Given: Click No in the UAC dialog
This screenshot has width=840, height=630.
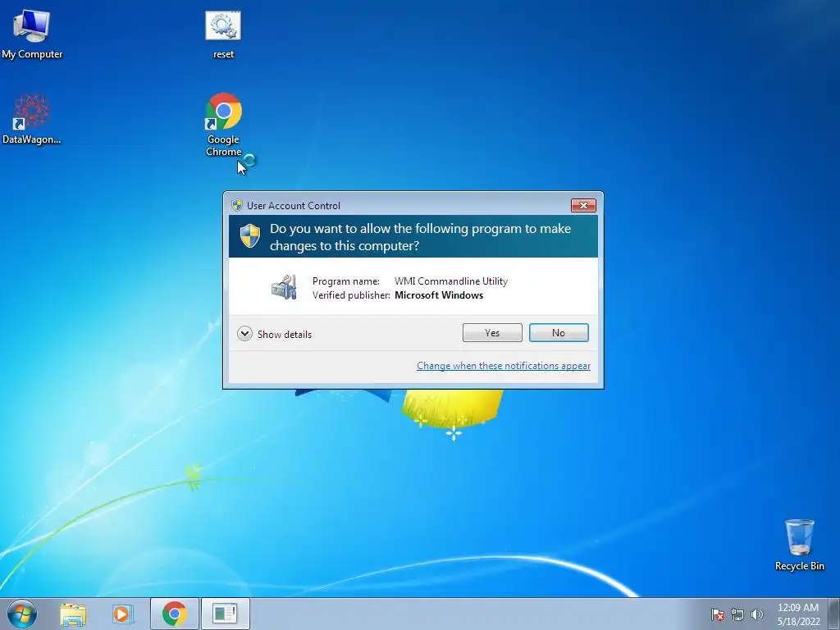Looking at the screenshot, I should pyautogui.click(x=559, y=333).
